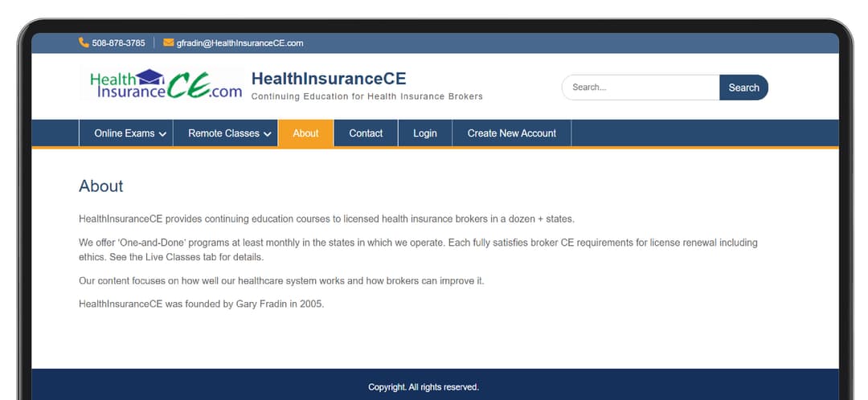This screenshot has width=868, height=400.
Task: Open the Login page
Action: pyautogui.click(x=425, y=133)
